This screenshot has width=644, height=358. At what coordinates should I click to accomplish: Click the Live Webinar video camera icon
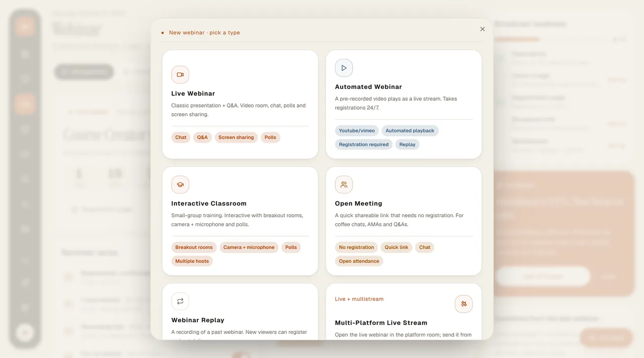(180, 74)
